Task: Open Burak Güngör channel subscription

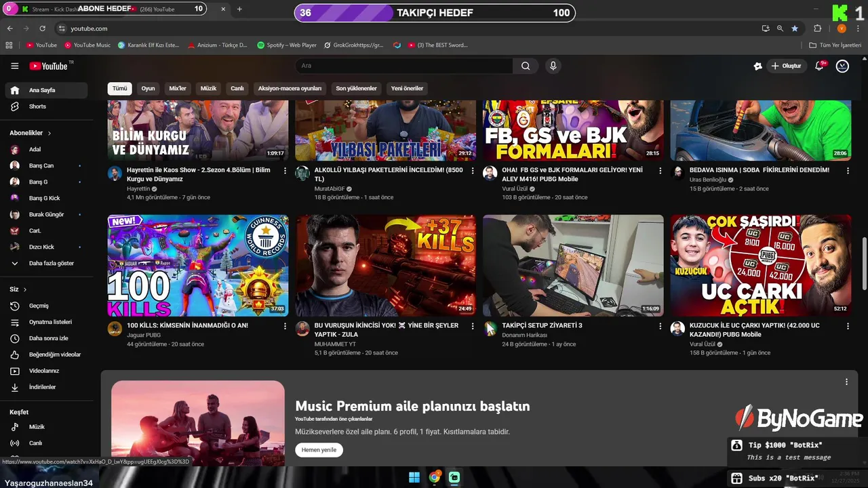Action: [46, 214]
